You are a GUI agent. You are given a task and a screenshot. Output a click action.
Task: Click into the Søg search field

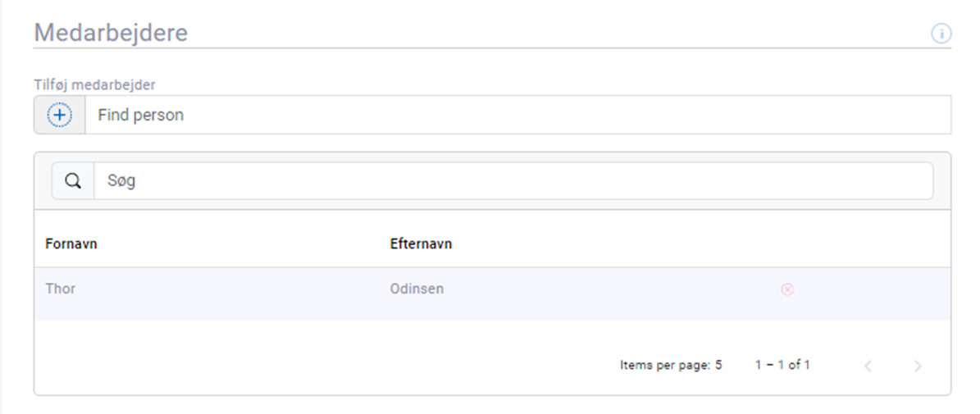pyautogui.click(x=513, y=181)
